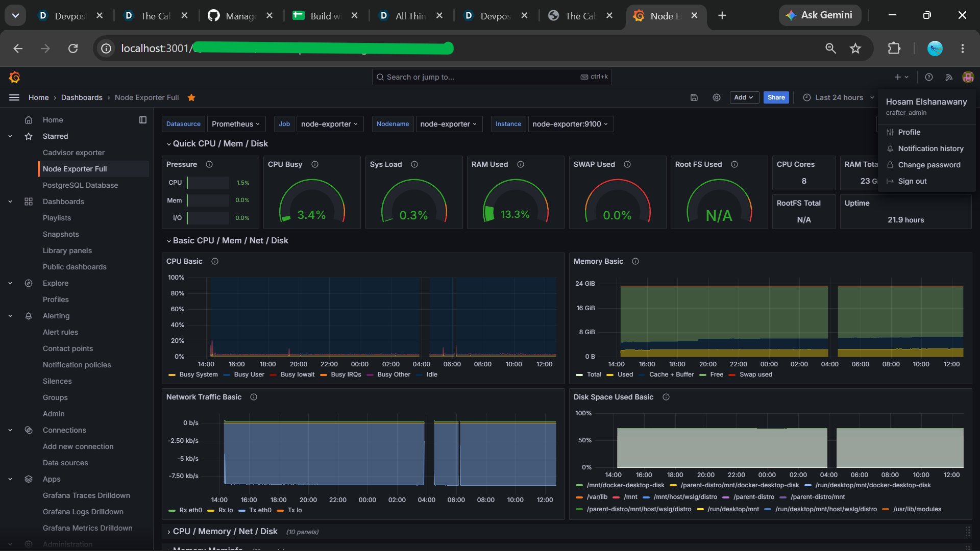Viewport: 980px width, 551px height.
Task: Click the save dashboard icon
Action: [x=694, y=97]
